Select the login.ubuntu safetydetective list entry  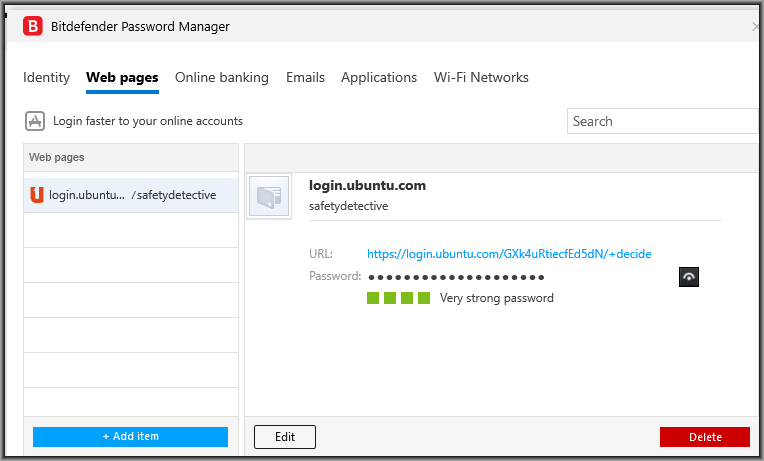131,195
